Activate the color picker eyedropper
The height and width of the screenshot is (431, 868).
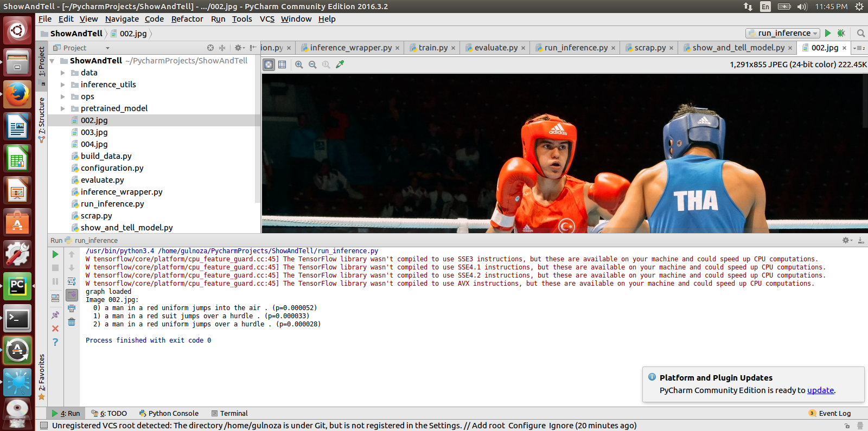click(x=340, y=65)
